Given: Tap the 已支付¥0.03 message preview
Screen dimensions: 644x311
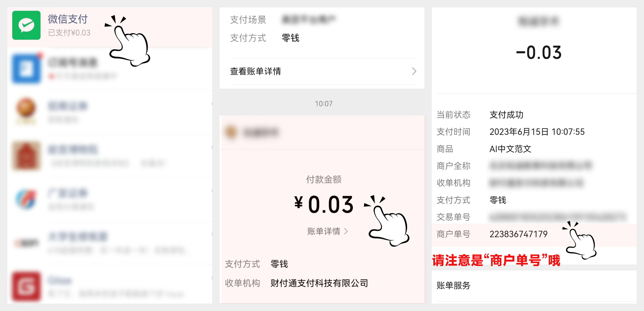Looking at the screenshot, I should pos(69,33).
